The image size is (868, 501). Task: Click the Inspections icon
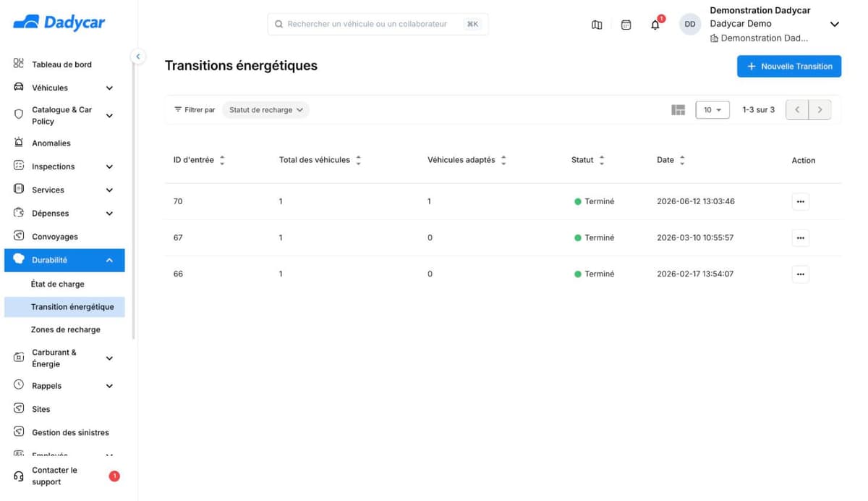pyautogui.click(x=19, y=166)
